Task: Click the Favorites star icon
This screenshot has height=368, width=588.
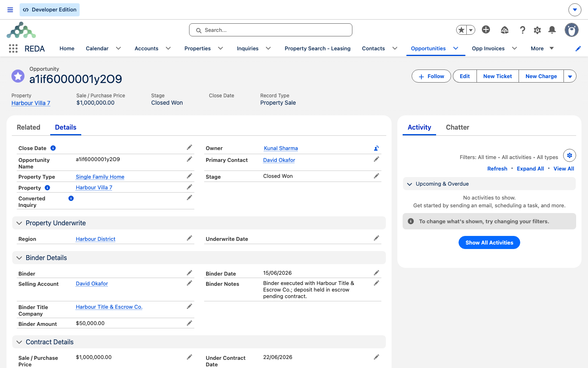Action: 461,30
